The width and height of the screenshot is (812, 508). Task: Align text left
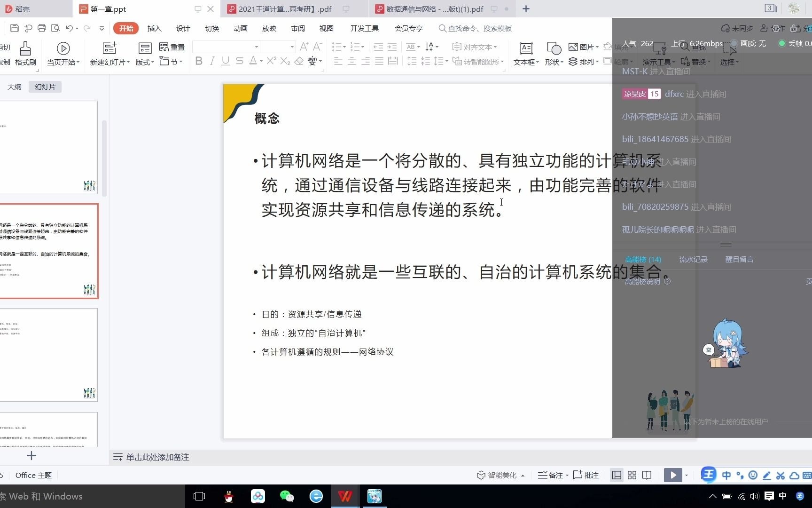(338, 61)
